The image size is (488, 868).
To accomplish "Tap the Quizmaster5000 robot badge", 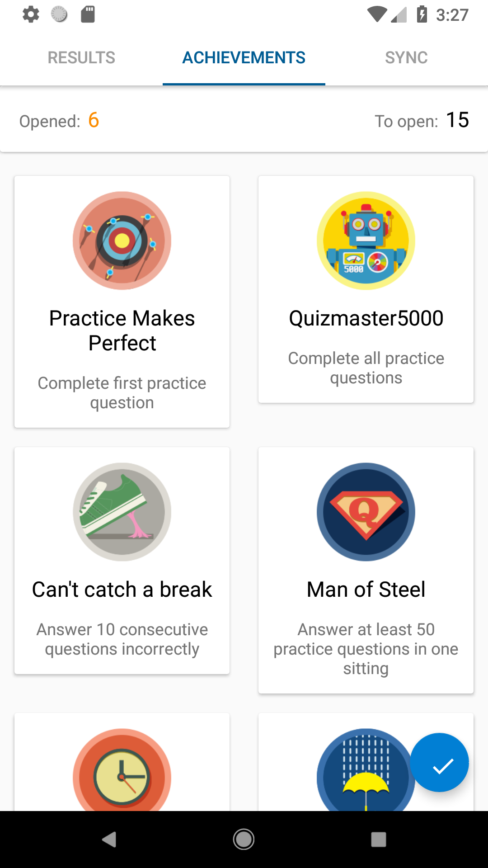I will click(366, 241).
